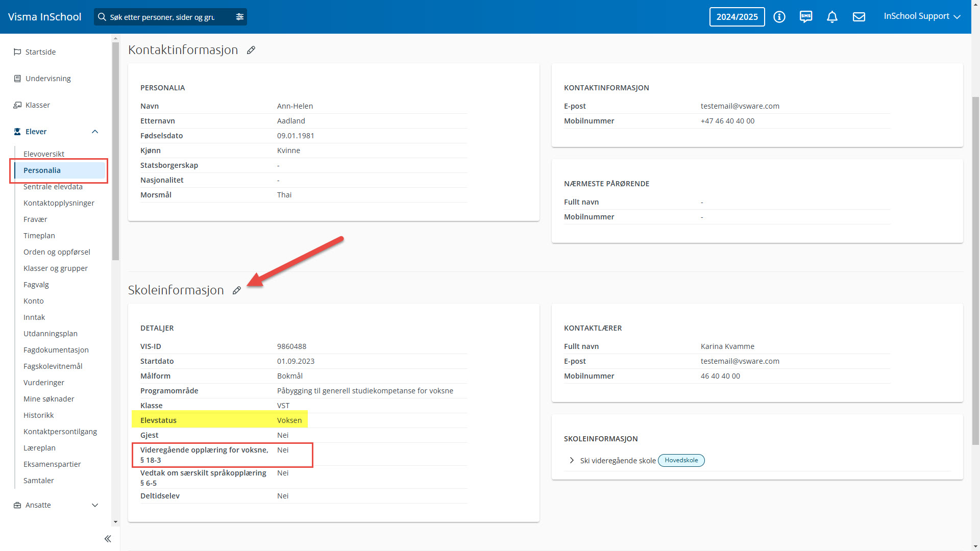This screenshot has width=980, height=551.
Task: Expand the Ansatte menu section
Action: click(95, 505)
